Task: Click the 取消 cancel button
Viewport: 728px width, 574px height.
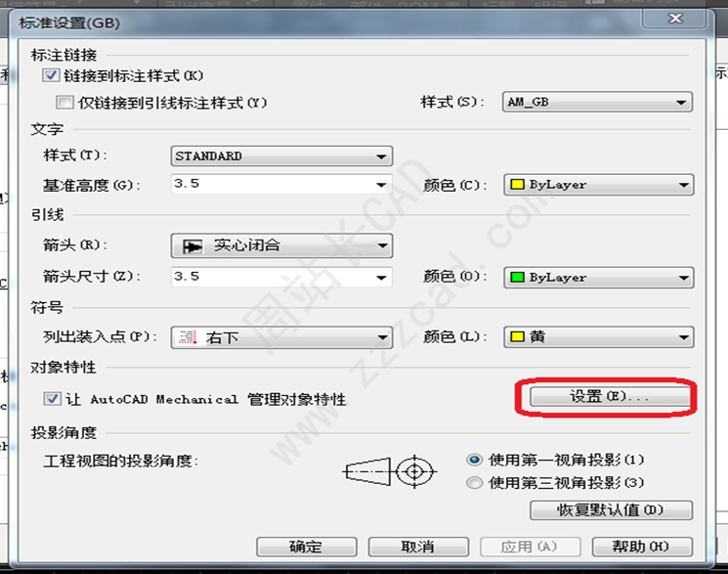Action: 418,547
